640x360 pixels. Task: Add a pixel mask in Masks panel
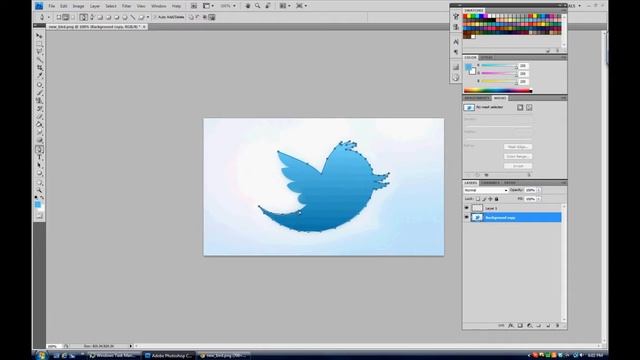coord(520,107)
